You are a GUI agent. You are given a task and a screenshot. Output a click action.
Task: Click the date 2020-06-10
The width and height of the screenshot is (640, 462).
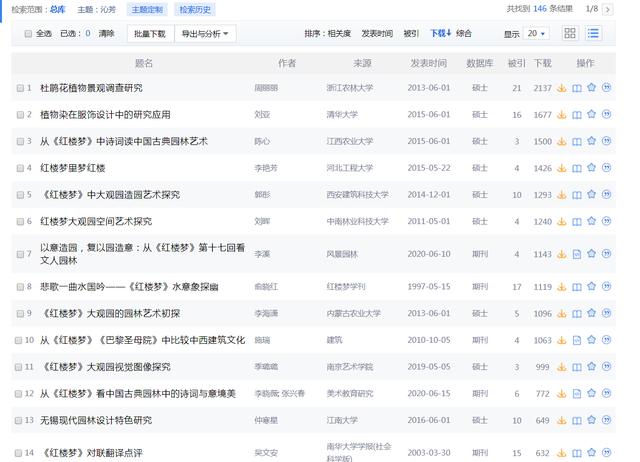click(x=429, y=254)
